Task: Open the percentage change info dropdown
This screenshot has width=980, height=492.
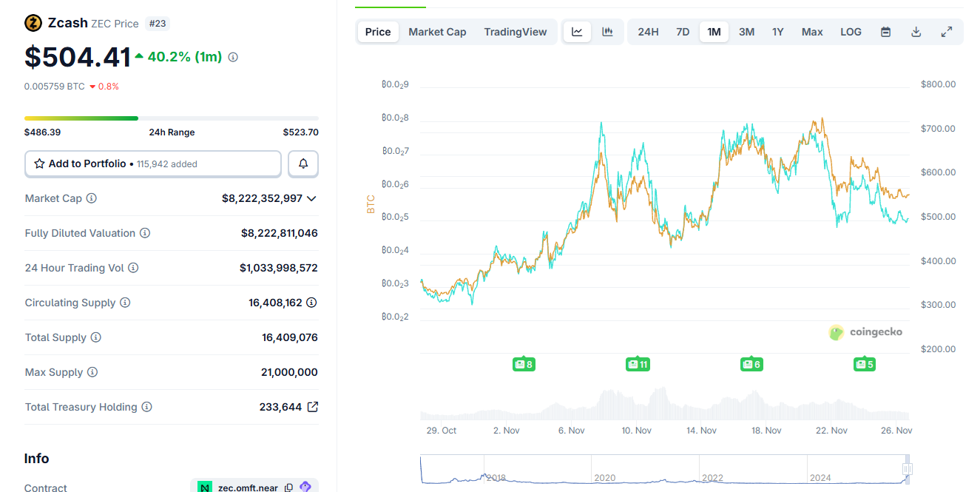Action: (x=232, y=56)
